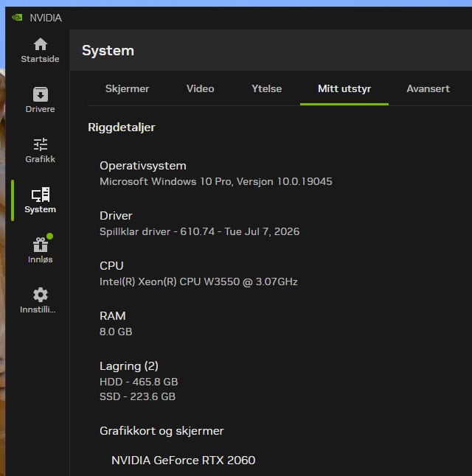The image size is (472, 476).
Task: Click the HDD - 465.8 GB storage line
Action: tap(139, 382)
